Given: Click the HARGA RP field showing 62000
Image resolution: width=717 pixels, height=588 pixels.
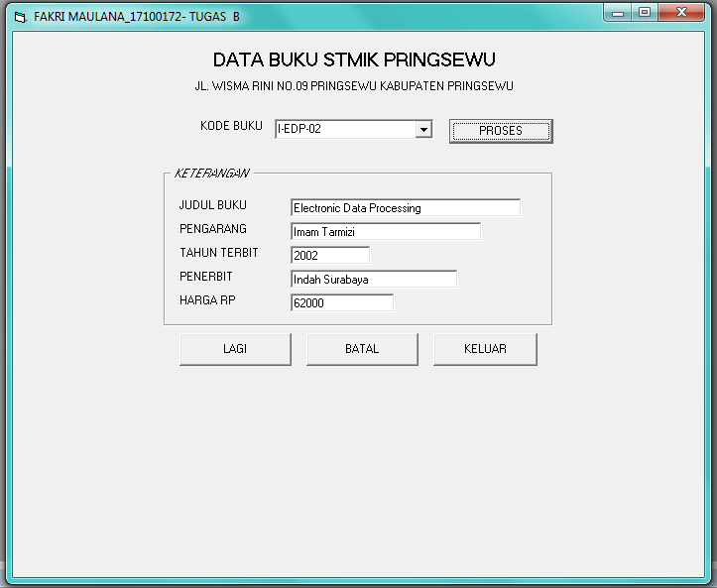Looking at the screenshot, I should (342, 302).
